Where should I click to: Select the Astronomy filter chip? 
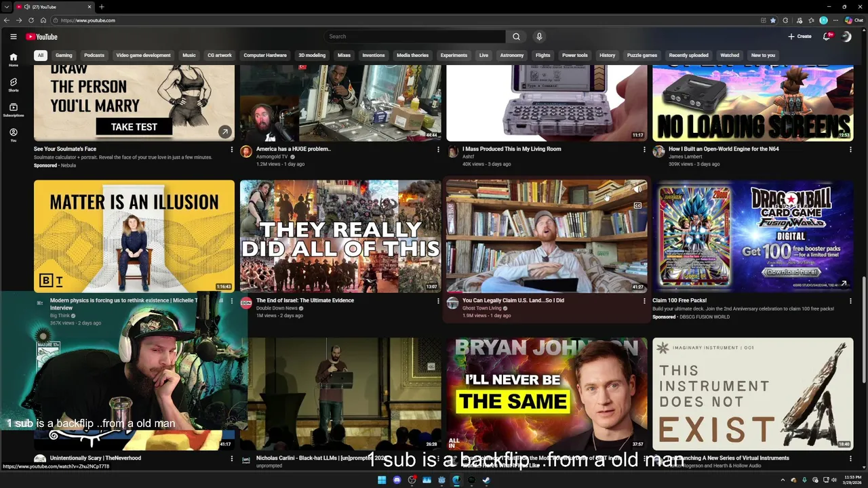512,55
